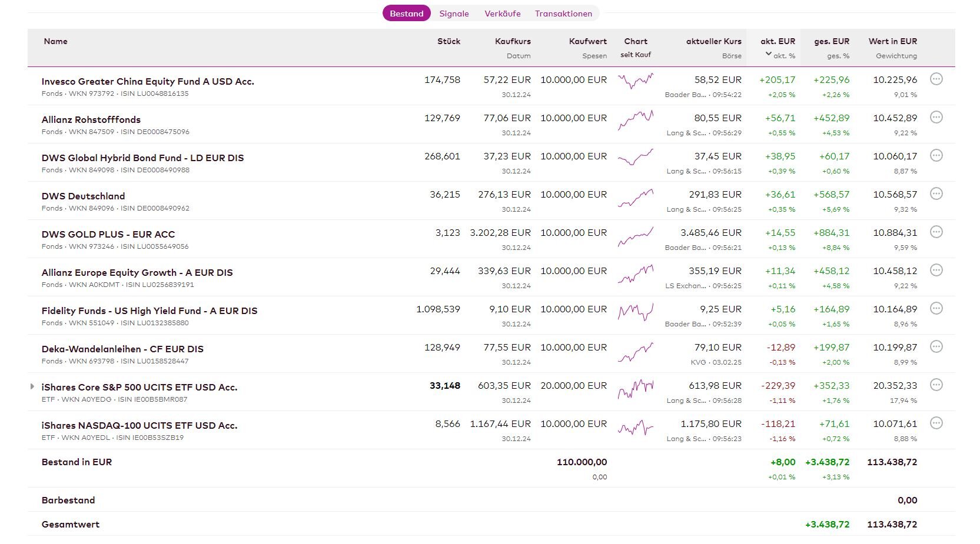Click more-options icon for iShares NASDAQ-100 ETF
The image size is (980, 544).
pyautogui.click(x=936, y=423)
